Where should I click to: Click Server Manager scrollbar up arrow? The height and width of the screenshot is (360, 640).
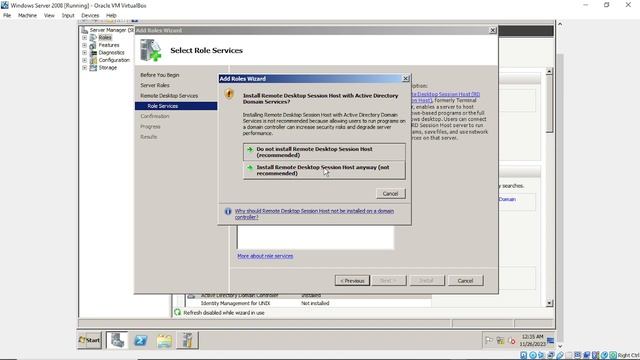point(549,71)
